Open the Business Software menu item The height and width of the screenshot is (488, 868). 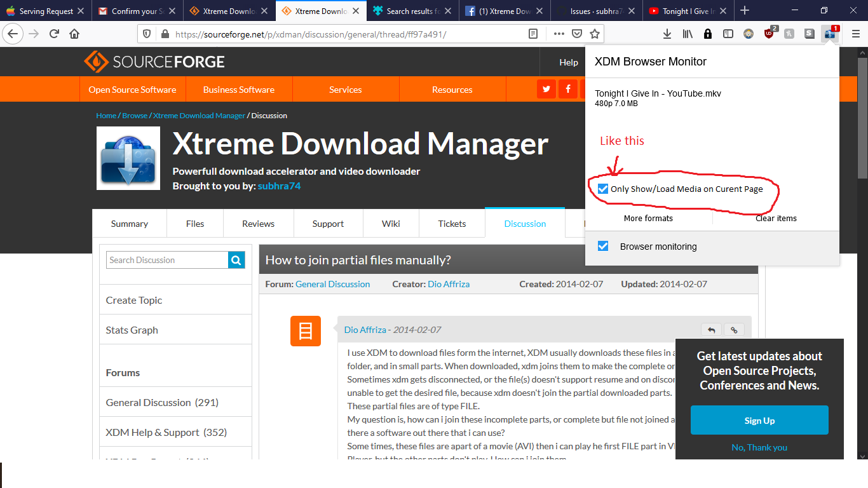(238, 89)
